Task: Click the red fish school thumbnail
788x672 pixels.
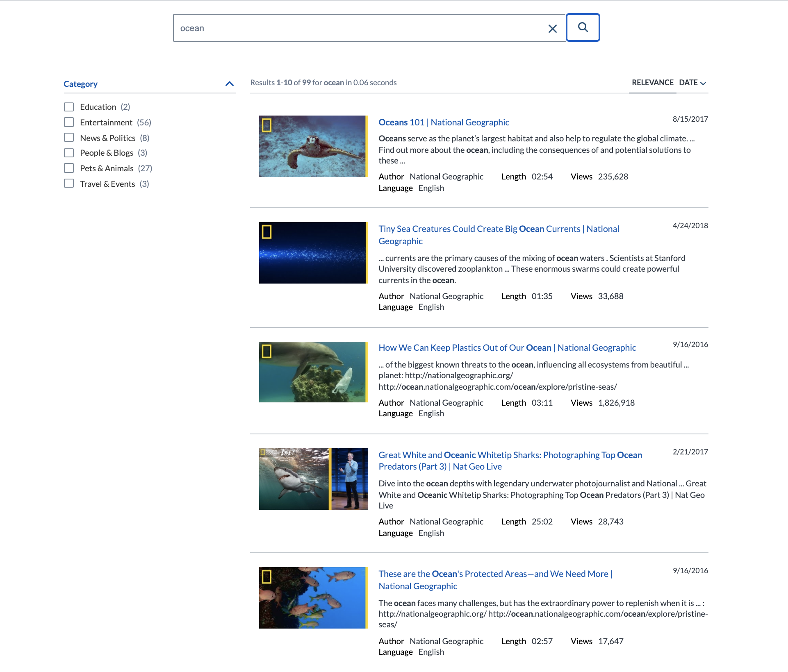Action: click(x=313, y=598)
